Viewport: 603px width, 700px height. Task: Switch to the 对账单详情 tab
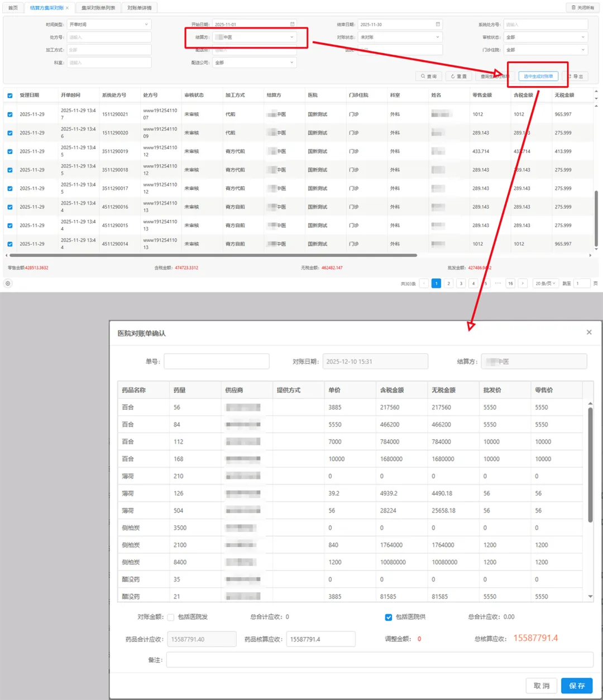[x=139, y=8]
